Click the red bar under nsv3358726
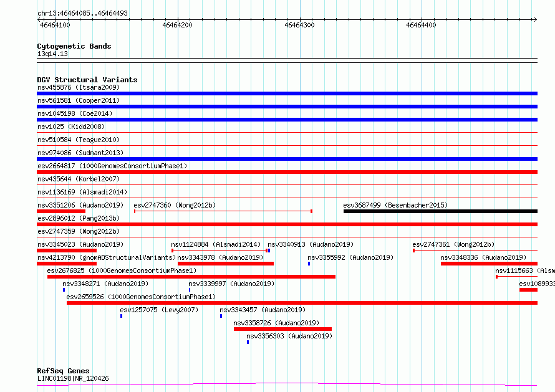 click(x=283, y=329)
